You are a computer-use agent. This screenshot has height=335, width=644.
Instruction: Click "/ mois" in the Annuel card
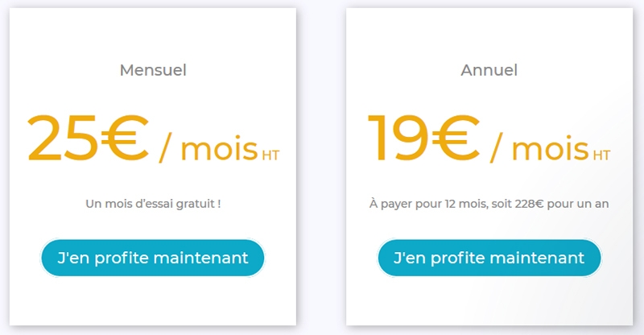[x=539, y=148]
